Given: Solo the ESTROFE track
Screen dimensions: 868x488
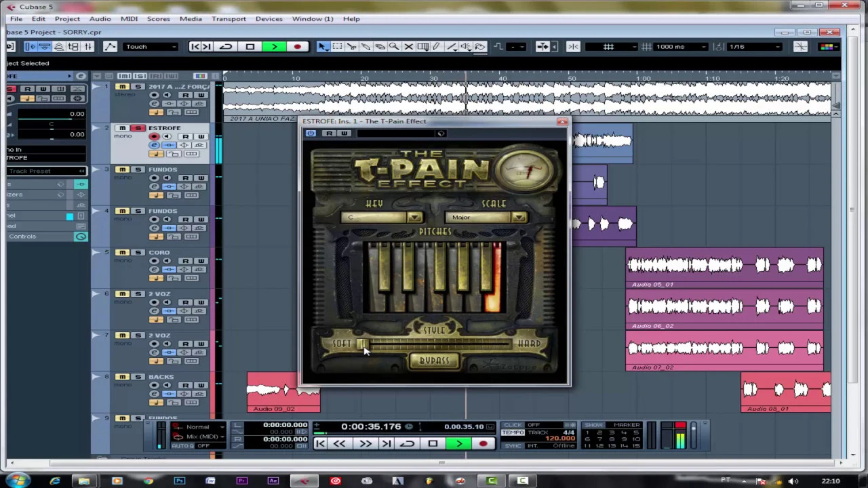Looking at the screenshot, I should pos(138,128).
